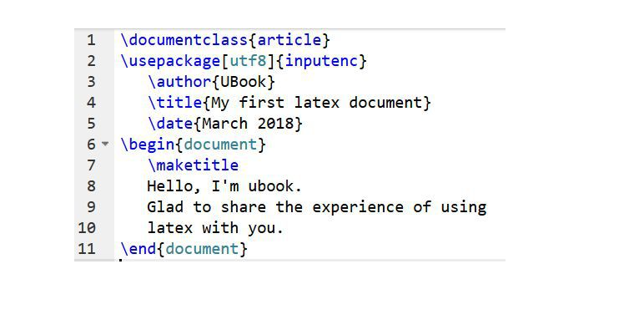This screenshot has width=644, height=330.
Task: Place cursor on inputenc package name
Action: (321, 61)
